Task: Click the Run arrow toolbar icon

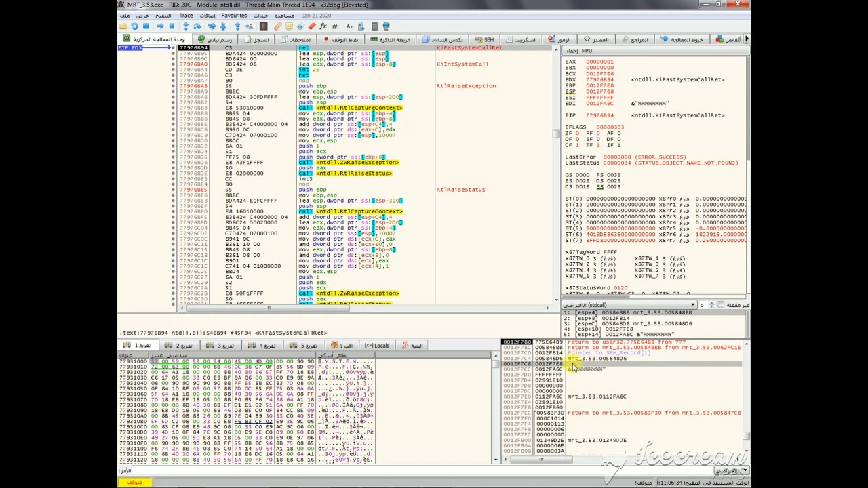Action: coord(160,26)
